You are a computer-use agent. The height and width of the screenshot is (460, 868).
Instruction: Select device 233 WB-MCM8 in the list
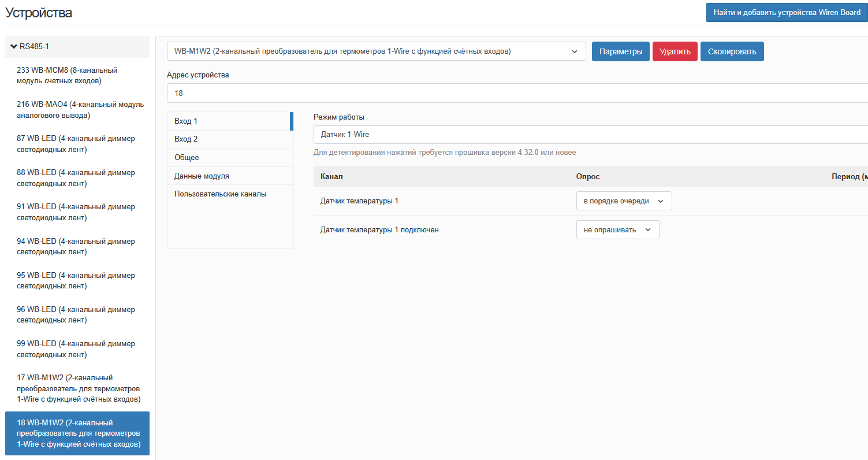[x=77, y=75]
